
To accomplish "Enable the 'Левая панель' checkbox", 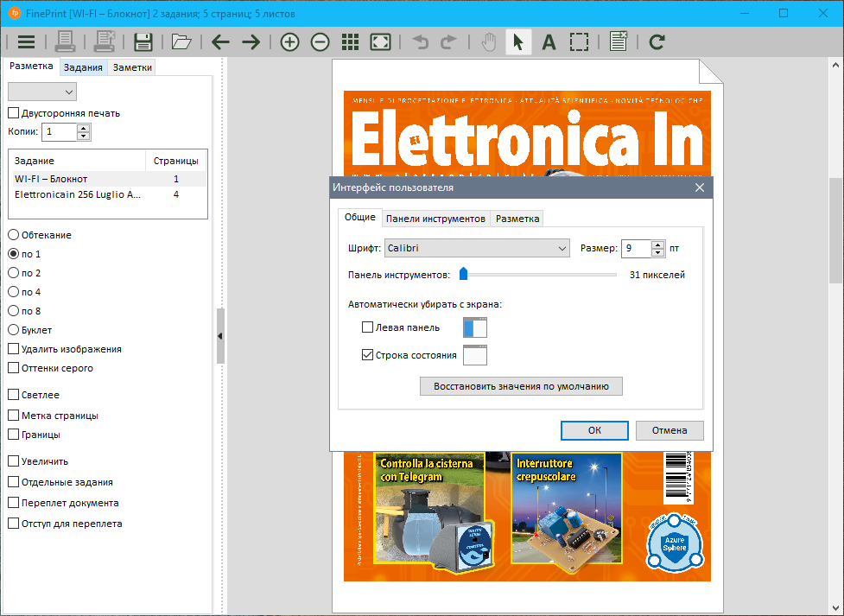I will 368,327.
